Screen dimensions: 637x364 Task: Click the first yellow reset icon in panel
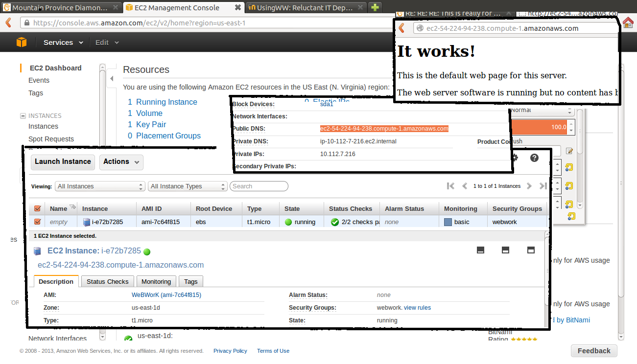569,168
